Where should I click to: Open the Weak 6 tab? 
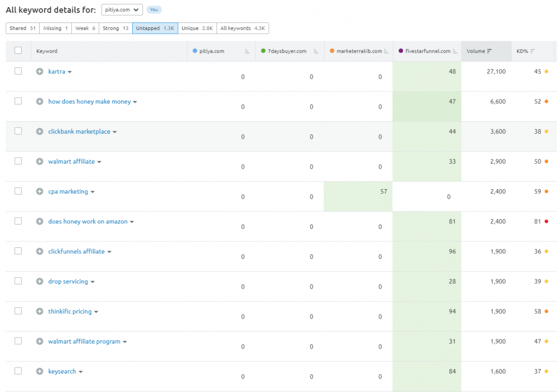coord(85,28)
